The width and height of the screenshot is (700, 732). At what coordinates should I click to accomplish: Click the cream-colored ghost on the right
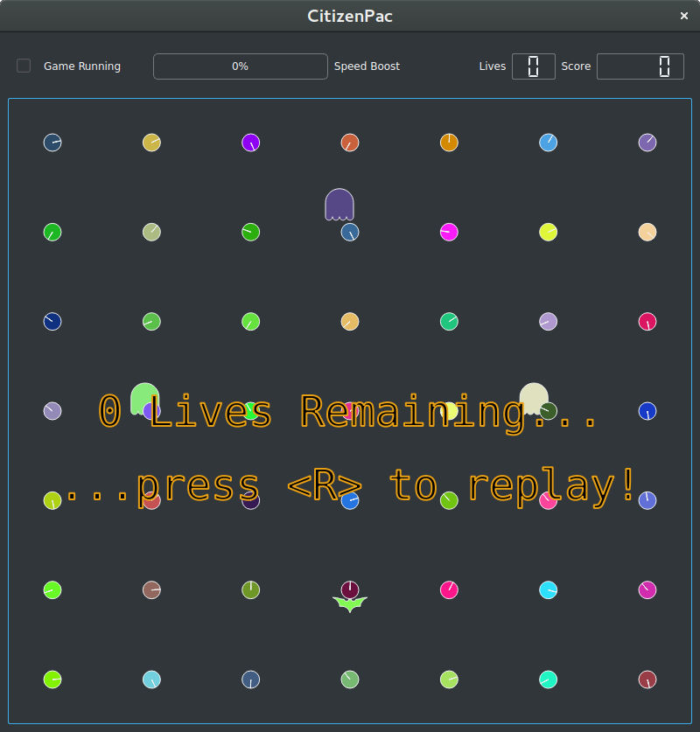(533, 398)
